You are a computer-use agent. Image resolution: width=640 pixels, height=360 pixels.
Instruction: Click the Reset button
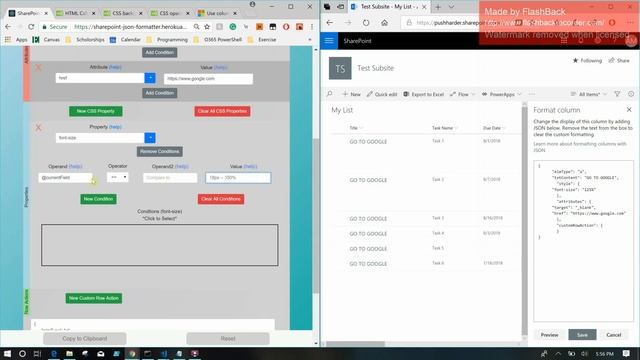coord(228,338)
